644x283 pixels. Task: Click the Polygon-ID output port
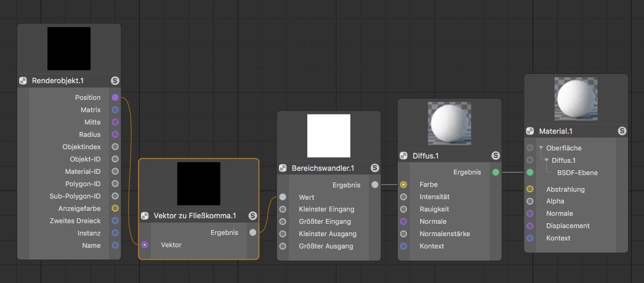[x=115, y=184]
